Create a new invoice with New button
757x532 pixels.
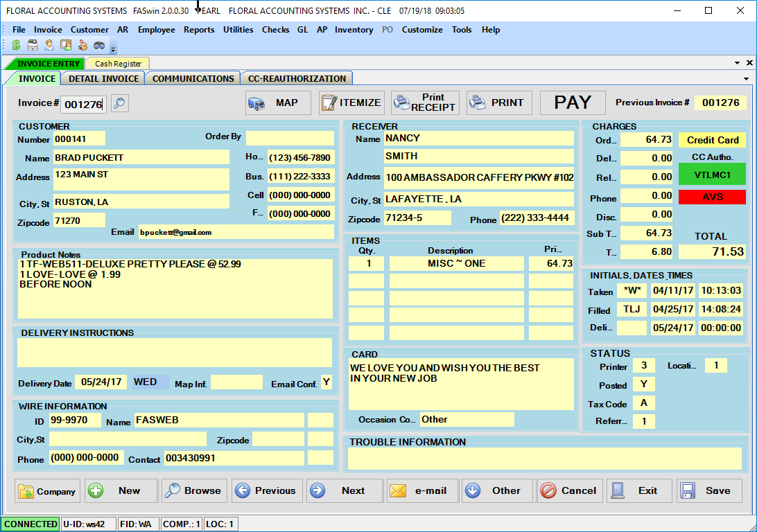click(121, 491)
